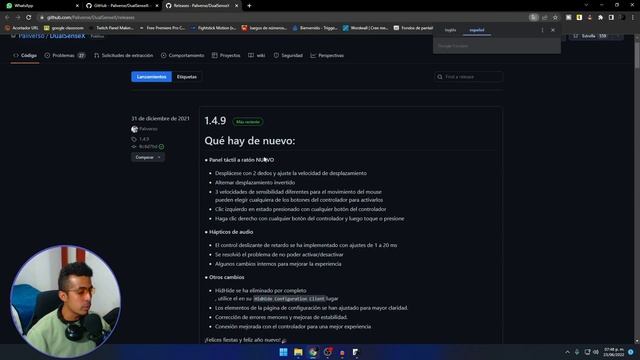Open the Extensions puzzle icon
This screenshot has width=640, height=360.
click(600, 18)
